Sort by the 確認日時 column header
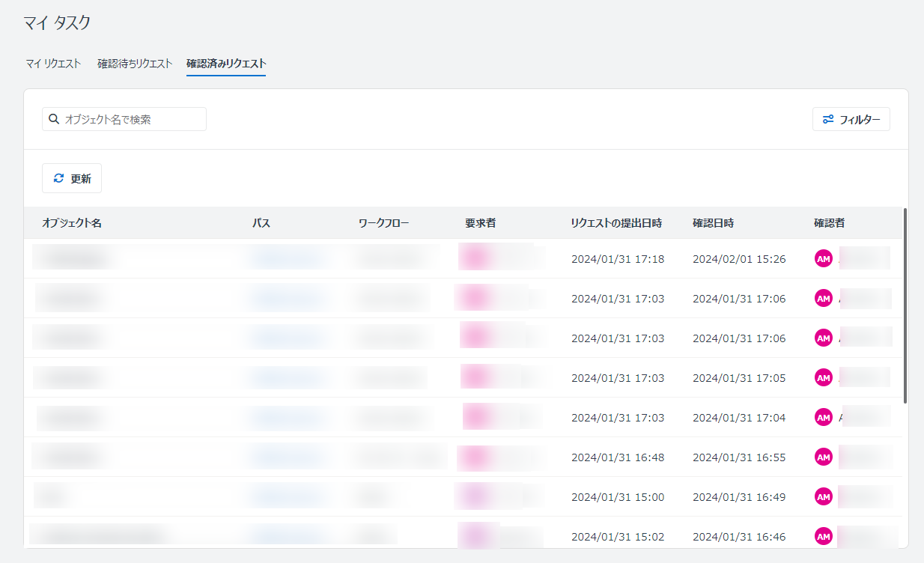Screen dimensions: 924x563 click(713, 223)
